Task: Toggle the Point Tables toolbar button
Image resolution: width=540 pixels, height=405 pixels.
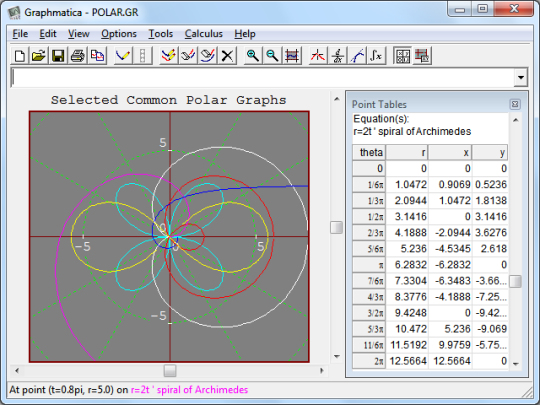Action: 402,55
